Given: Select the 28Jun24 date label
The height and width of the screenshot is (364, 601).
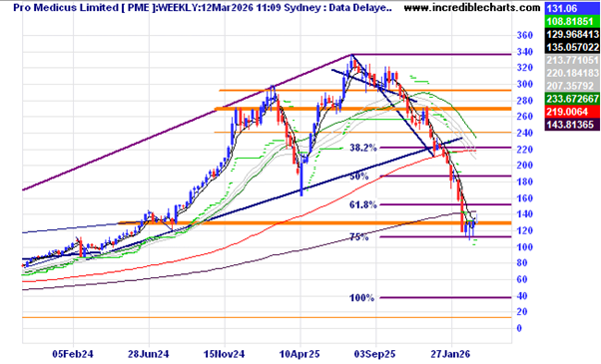Looking at the screenshot, I should pyautogui.click(x=148, y=354).
